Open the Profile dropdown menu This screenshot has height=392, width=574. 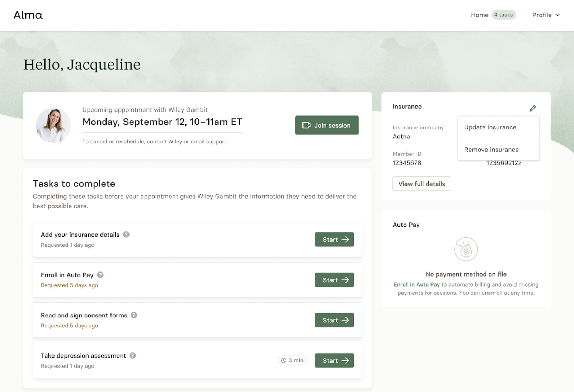click(546, 15)
